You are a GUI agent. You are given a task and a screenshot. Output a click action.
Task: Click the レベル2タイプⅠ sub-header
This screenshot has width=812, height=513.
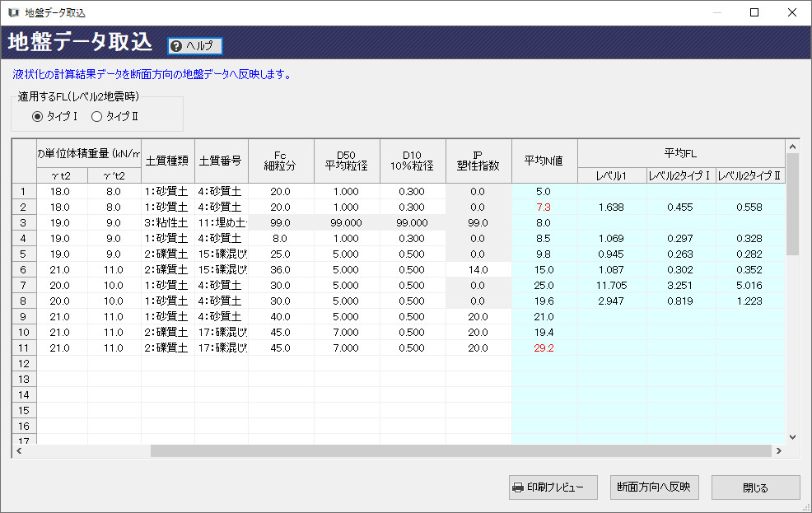tap(681, 175)
